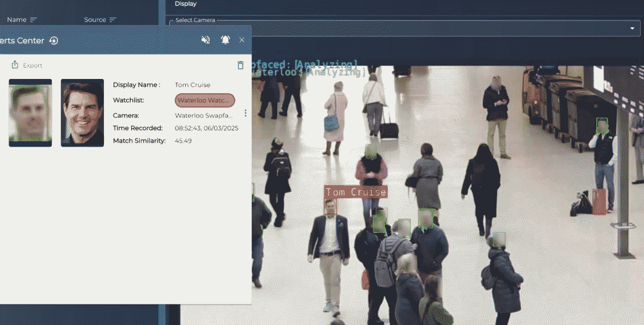Click the alert history icon beside Alerts Center
The image size is (644, 325).
point(54,40)
